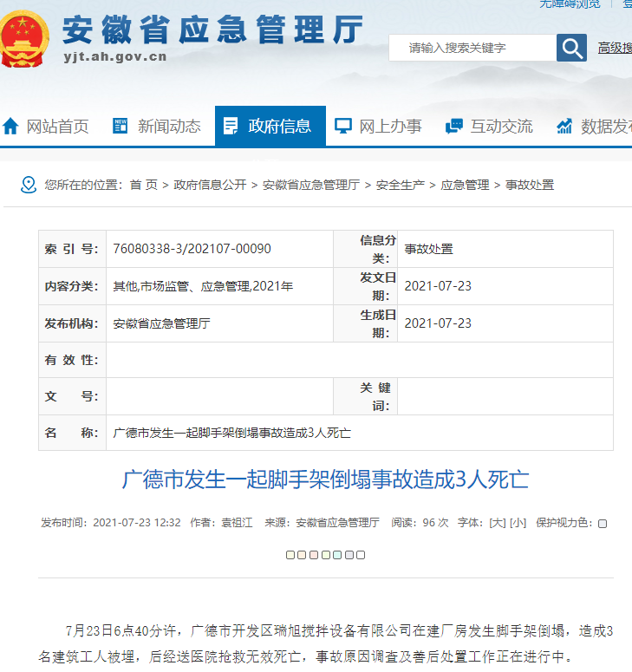Set font size to small with [小]
The width and height of the screenshot is (632, 672).
[518, 523]
